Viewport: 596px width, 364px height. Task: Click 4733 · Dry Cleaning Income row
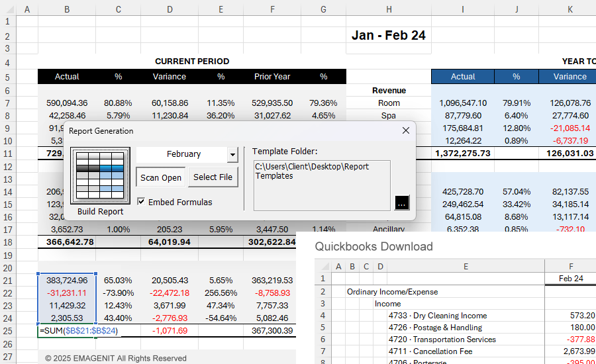pos(438,316)
